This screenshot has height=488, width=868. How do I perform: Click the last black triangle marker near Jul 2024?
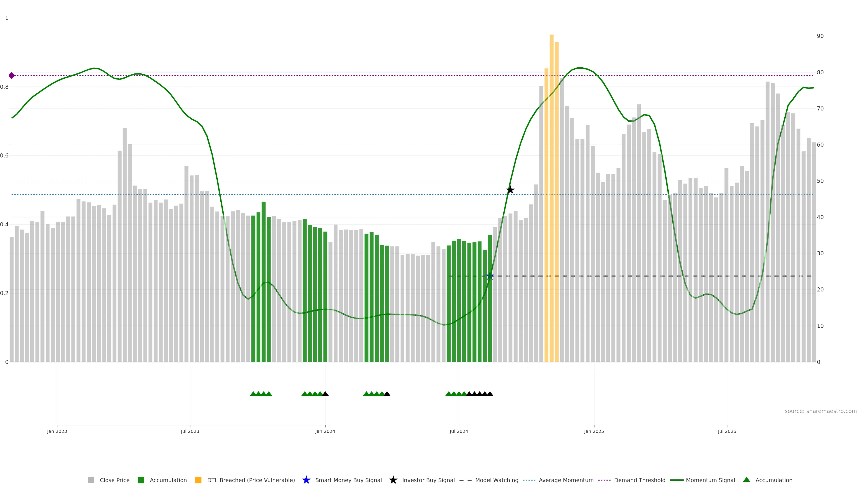click(490, 394)
